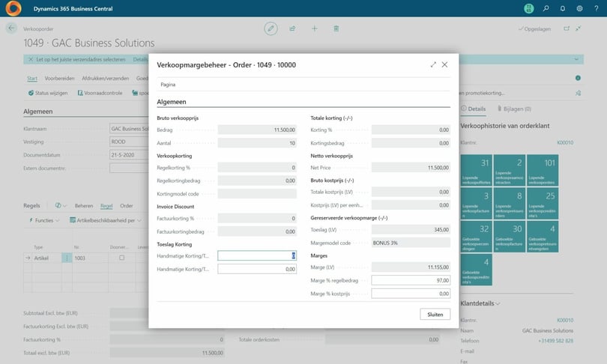Click the trash delete icon

pos(336,28)
